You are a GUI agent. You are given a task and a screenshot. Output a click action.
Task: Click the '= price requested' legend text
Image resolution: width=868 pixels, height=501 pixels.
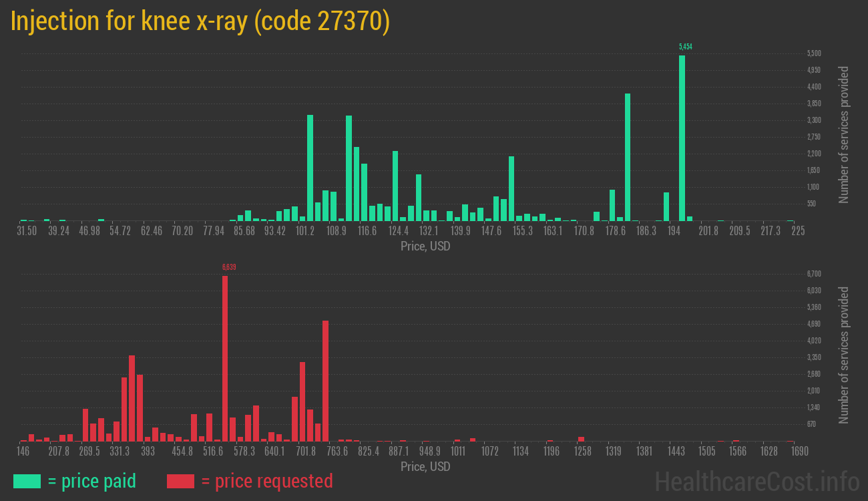pos(266,481)
